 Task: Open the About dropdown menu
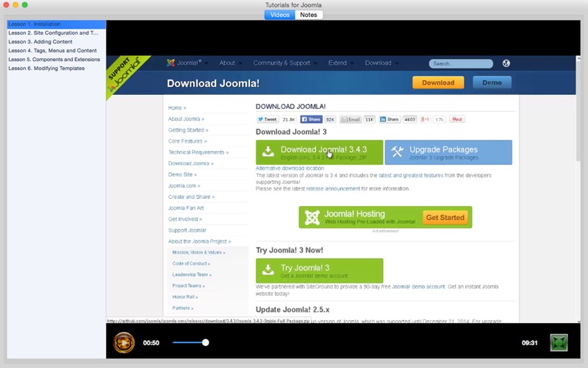(x=231, y=63)
